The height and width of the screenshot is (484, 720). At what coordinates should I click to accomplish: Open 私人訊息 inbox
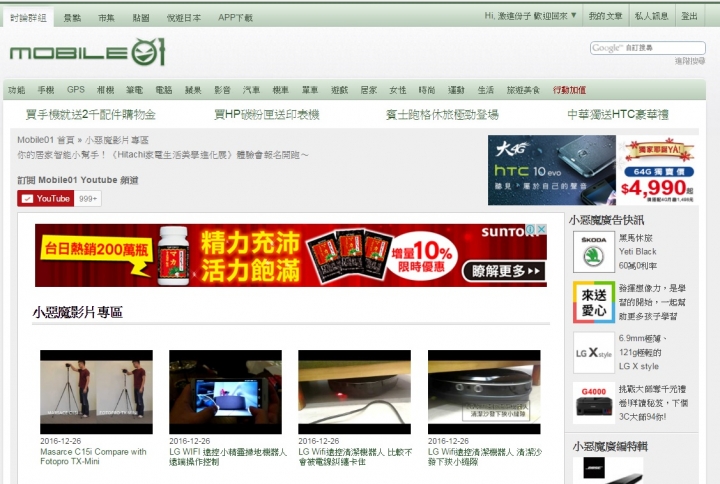pyautogui.click(x=652, y=16)
